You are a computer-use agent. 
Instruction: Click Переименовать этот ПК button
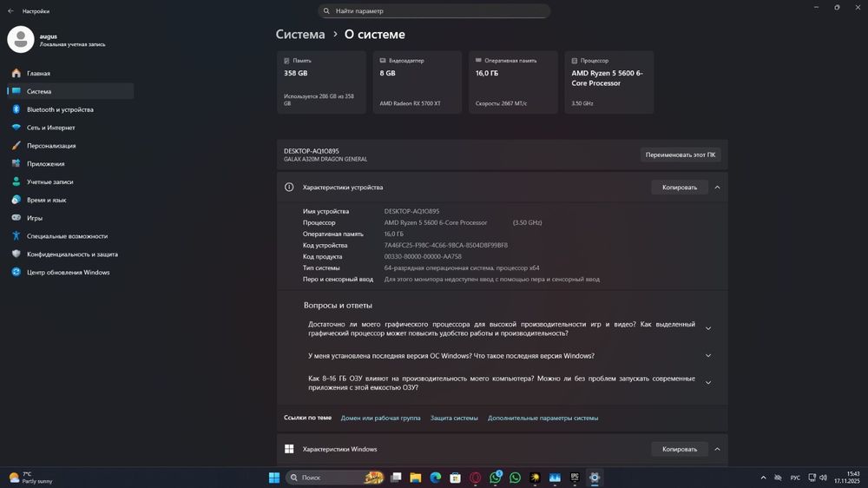coord(681,155)
